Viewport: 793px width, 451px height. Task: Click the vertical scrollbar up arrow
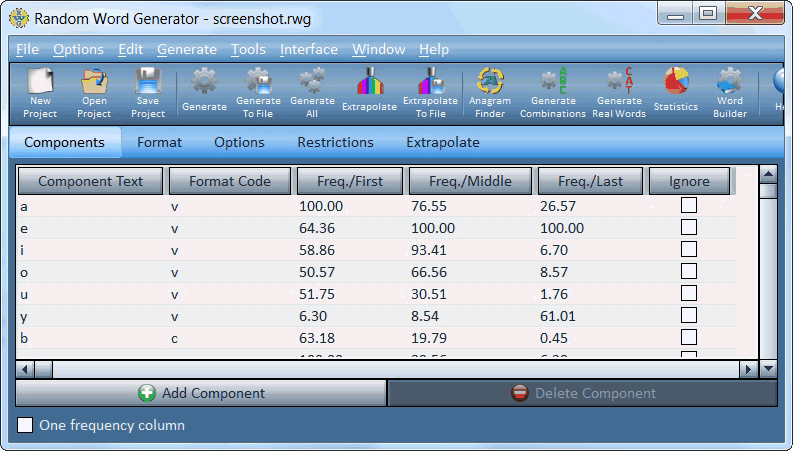tap(768, 175)
